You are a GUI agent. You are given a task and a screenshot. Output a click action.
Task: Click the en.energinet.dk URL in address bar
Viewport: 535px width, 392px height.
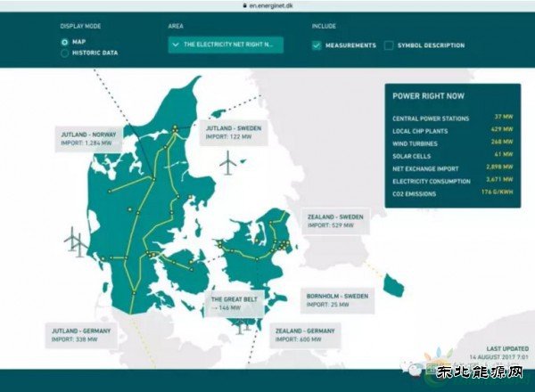270,4
